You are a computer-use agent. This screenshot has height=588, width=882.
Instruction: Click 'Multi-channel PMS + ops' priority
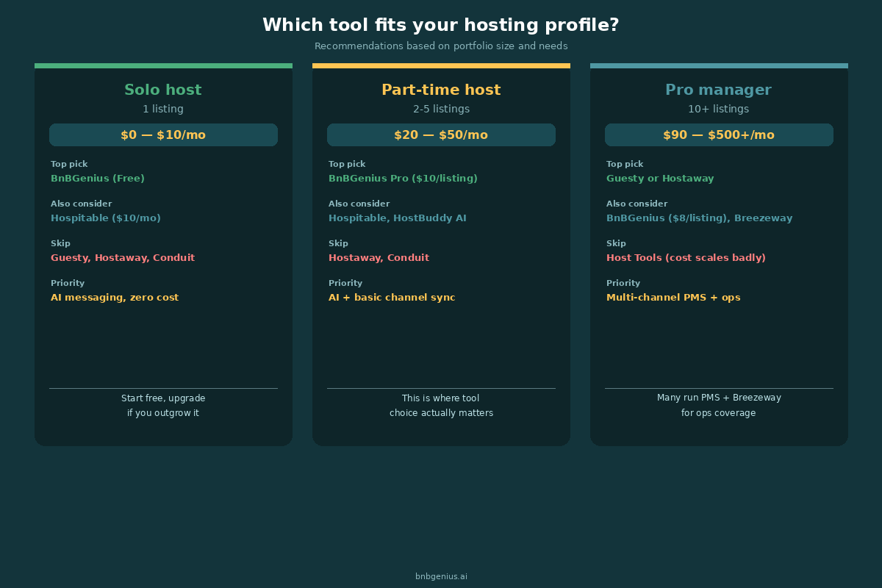click(x=673, y=298)
